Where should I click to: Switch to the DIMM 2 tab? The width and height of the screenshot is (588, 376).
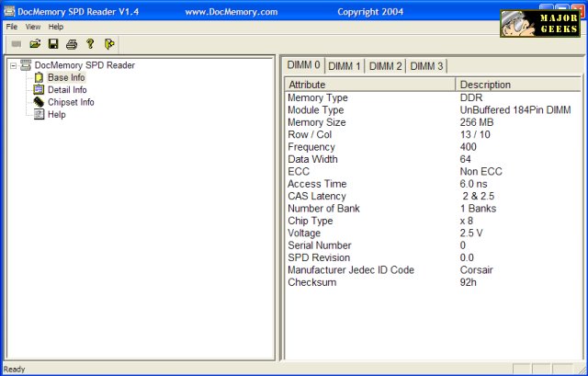click(x=385, y=66)
